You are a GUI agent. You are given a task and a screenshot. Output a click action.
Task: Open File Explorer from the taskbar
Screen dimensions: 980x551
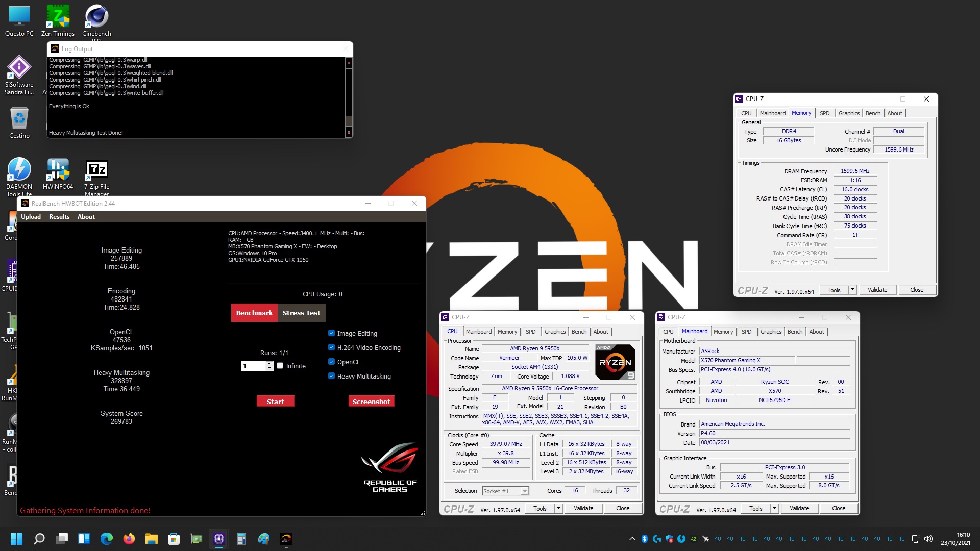coord(152,539)
